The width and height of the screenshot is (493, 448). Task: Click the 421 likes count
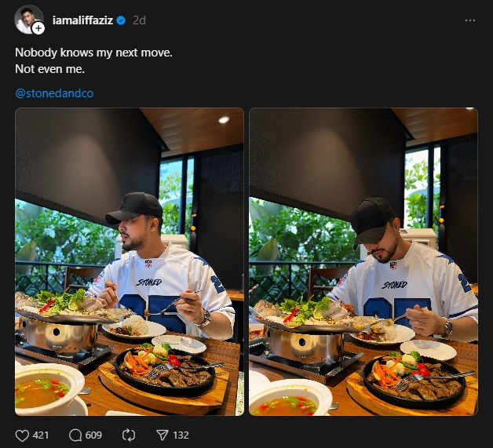pyautogui.click(x=41, y=435)
